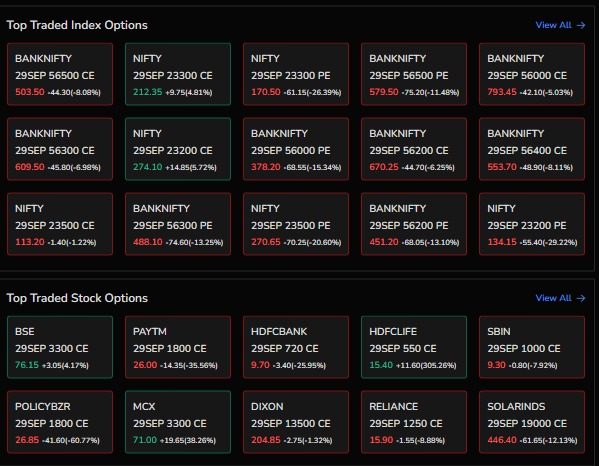Open BANKNIFTY 29SEP 56200 PE card
The image size is (599, 466).
pos(414,224)
